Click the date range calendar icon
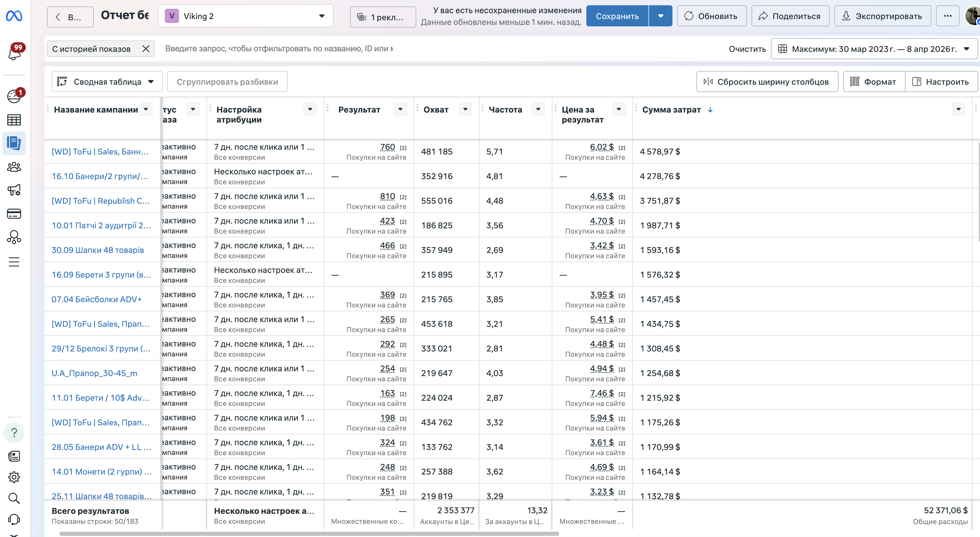Image resolution: width=980 pixels, height=537 pixels. click(x=783, y=49)
